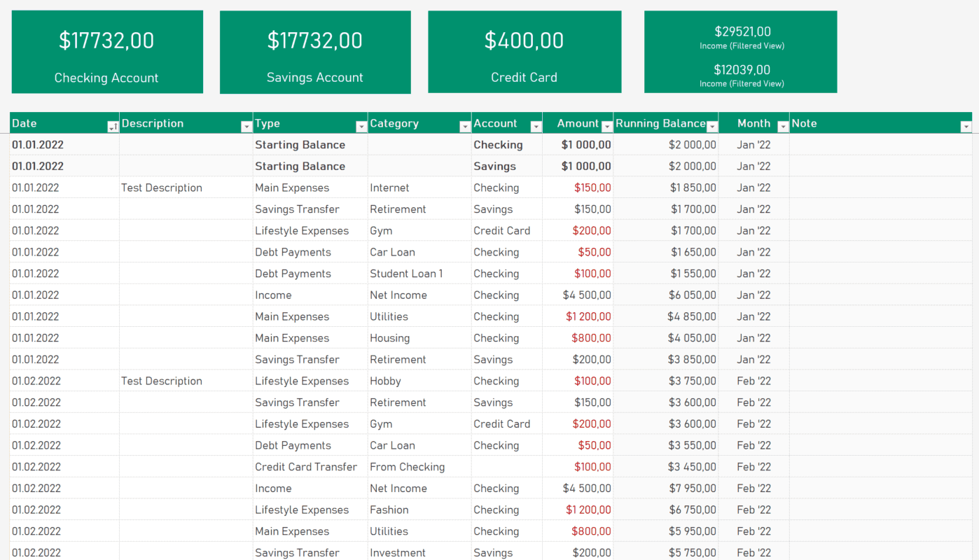The height and width of the screenshot is (560, 979).
Task: Open the Account filter dropdown to choose accounts
Action: (x=536, y=126)
